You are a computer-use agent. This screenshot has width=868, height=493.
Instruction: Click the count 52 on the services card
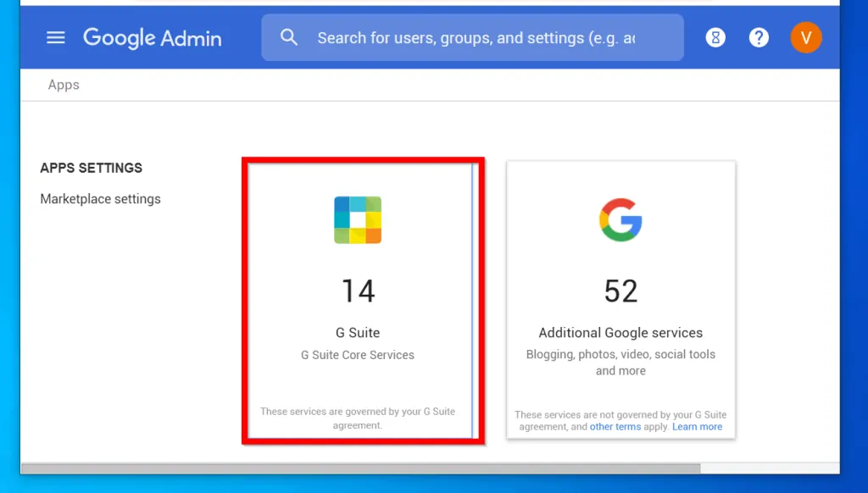click(x=620, y=291)
